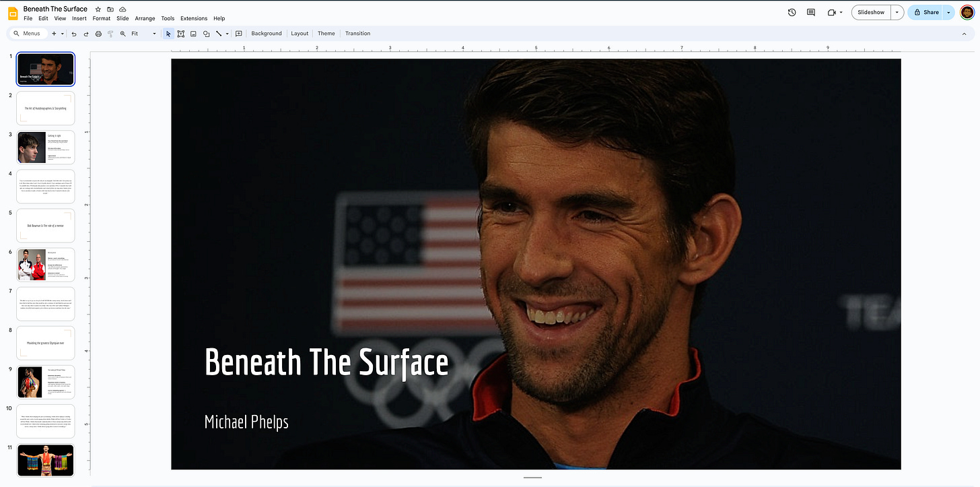This screenshot has height=487, width=980.
Task: Click the Layout button
Action: [300, 34]
